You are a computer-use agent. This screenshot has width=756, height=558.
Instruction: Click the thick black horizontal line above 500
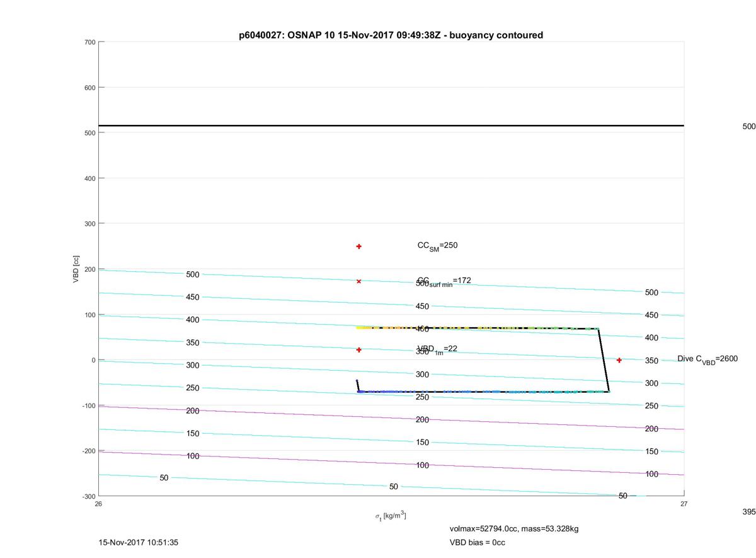[x=391, y=125]
